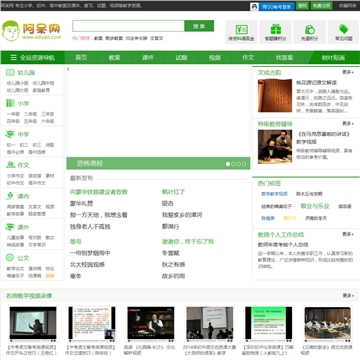Open the 六年级 link under 小学
360x360 pixels.
(48, 121)
